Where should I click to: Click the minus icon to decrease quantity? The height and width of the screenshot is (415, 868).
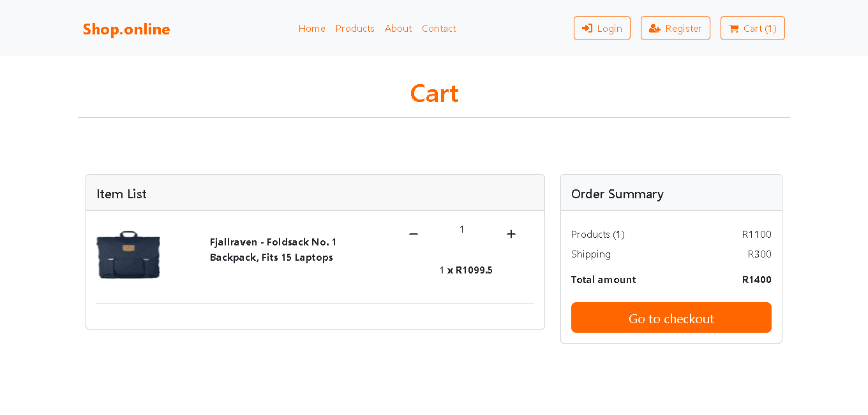[x=414, y=234]
